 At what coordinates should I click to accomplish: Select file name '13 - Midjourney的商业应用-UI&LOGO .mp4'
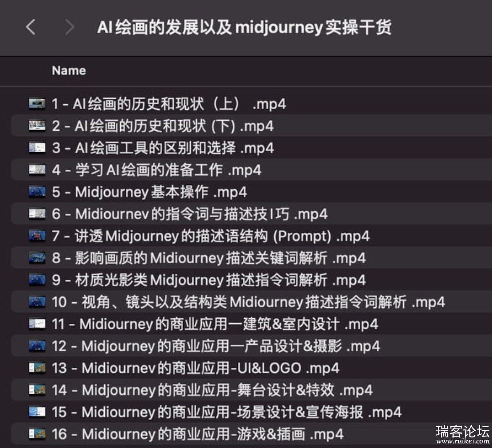click(x=195, y=368)
